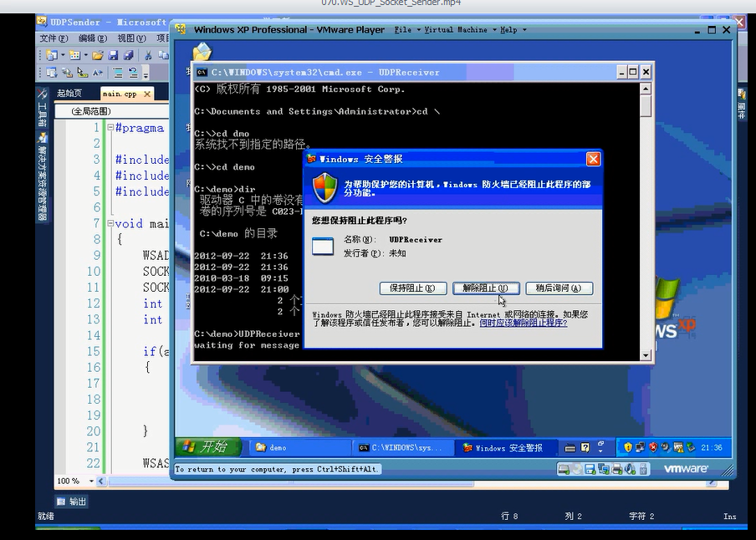Open the New Project icon dropdown arrow
Screen dimensions: 756x540
63,55
